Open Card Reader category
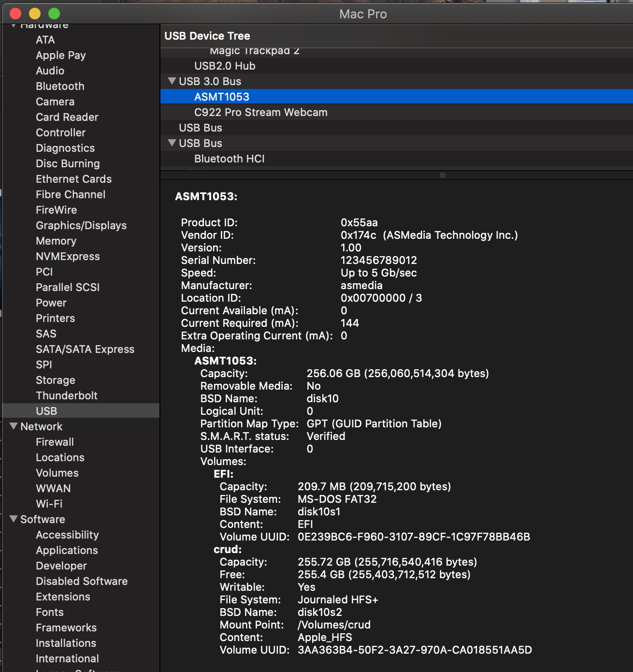Screen dimensions: 633x672 tap(67, 117)
